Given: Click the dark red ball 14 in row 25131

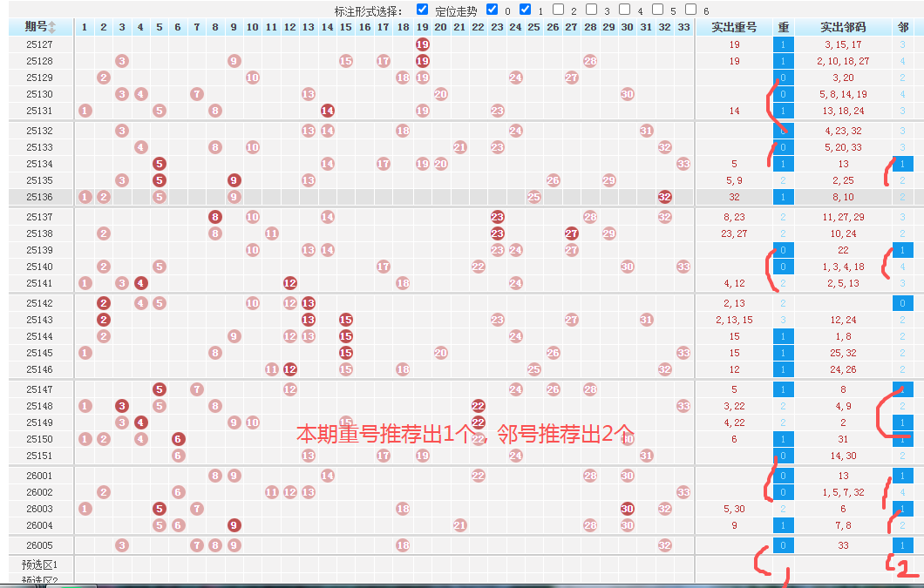Looking at the screenshot, I should (x=328, y=111).
